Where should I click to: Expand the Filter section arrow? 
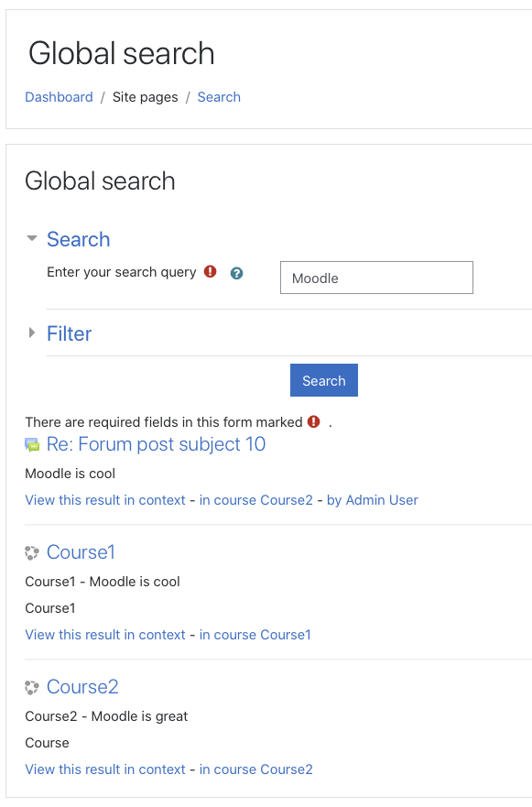32,333
